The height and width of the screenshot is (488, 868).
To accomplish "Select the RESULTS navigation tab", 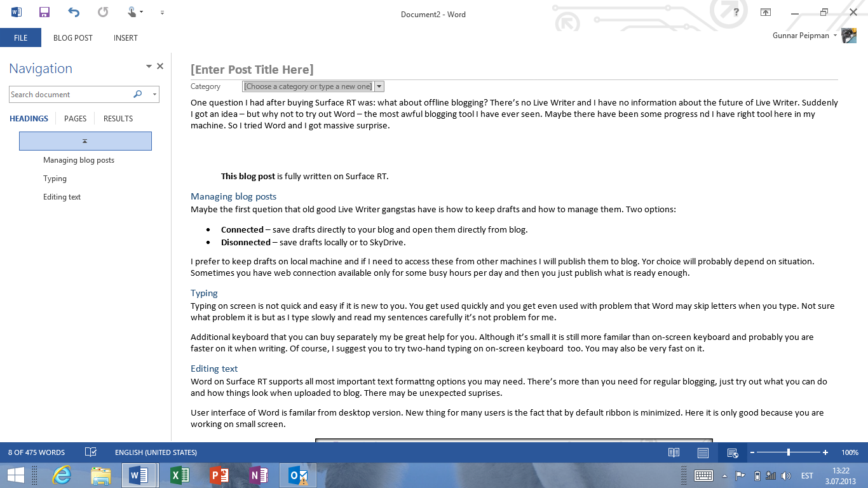I will [x=118, y=118].
